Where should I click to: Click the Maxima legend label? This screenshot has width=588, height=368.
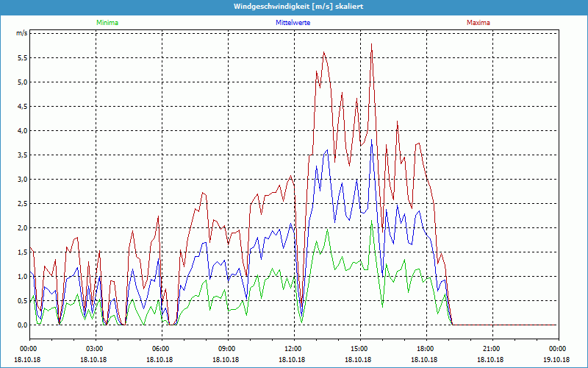click(x=478, y=23)
